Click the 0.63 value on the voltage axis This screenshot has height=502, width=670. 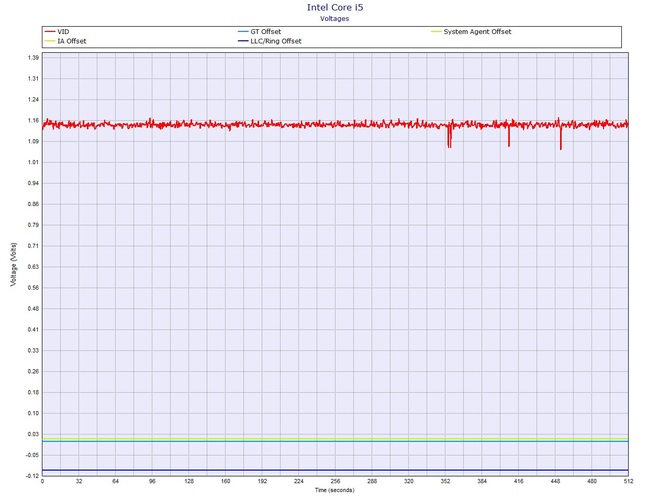point(33,267)
